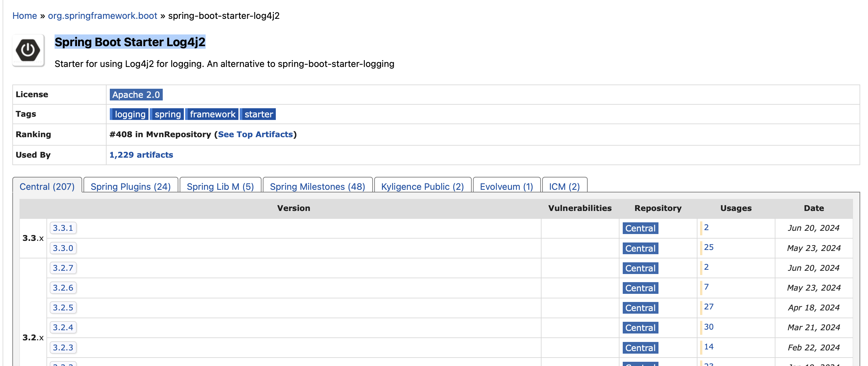Click Central badge in 3.3.0 row
This screenshot has height=366, width=868.
click(x=640, y=248)
